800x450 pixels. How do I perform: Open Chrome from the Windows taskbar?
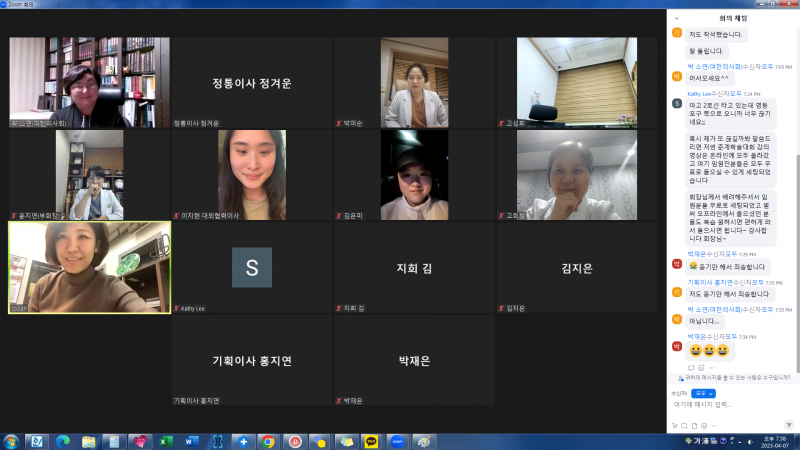(x=268, y=441)
